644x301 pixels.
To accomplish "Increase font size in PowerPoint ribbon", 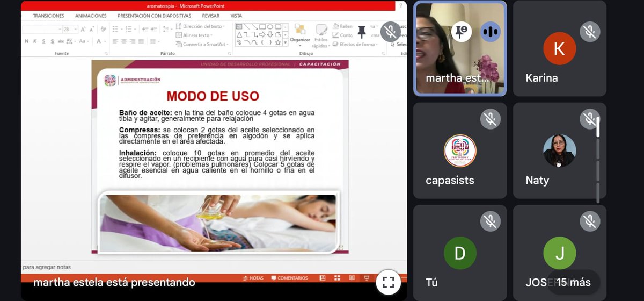I will pyautogui.click(x=83, y=30).
